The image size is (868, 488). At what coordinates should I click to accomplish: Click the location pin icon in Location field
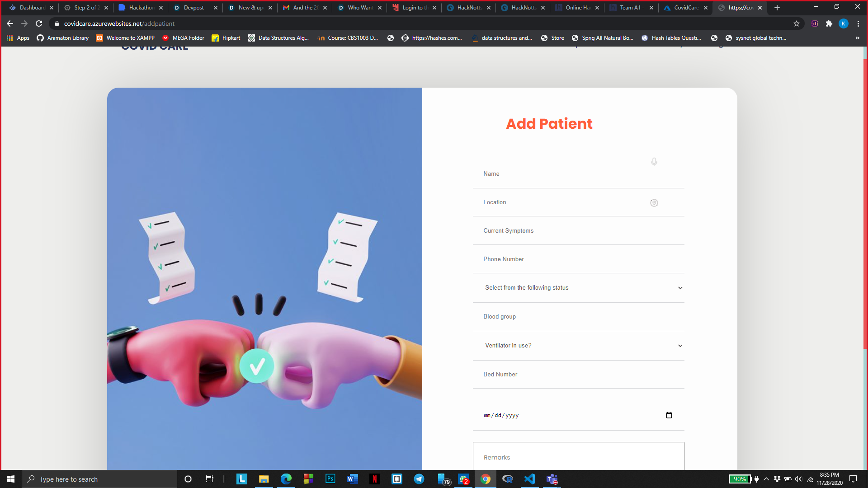point(654,203)
